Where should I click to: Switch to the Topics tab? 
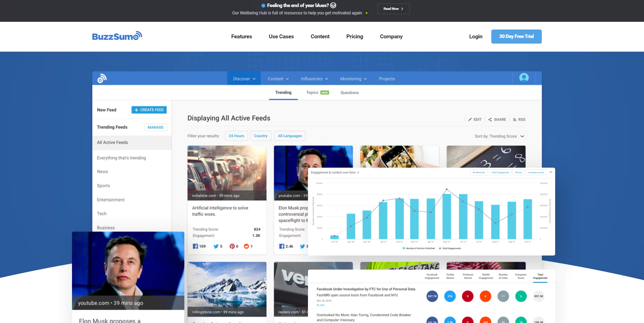coord(317,93)
